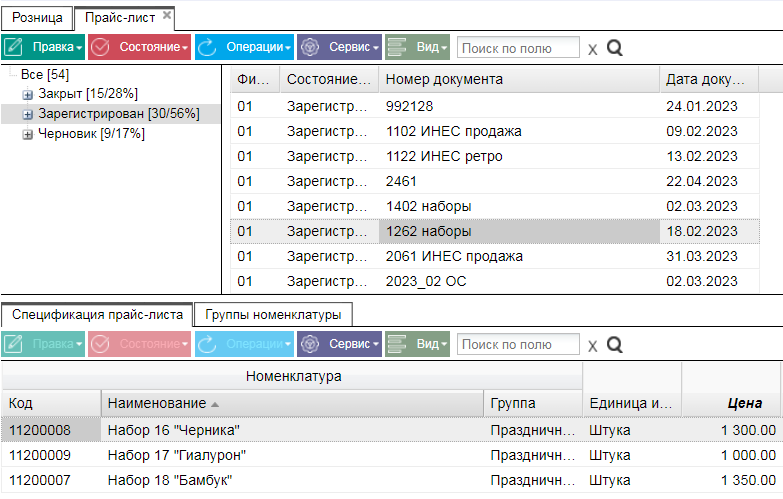
Task: Click the disabled lower Состояние button
Action: click(x=139, y=344)
